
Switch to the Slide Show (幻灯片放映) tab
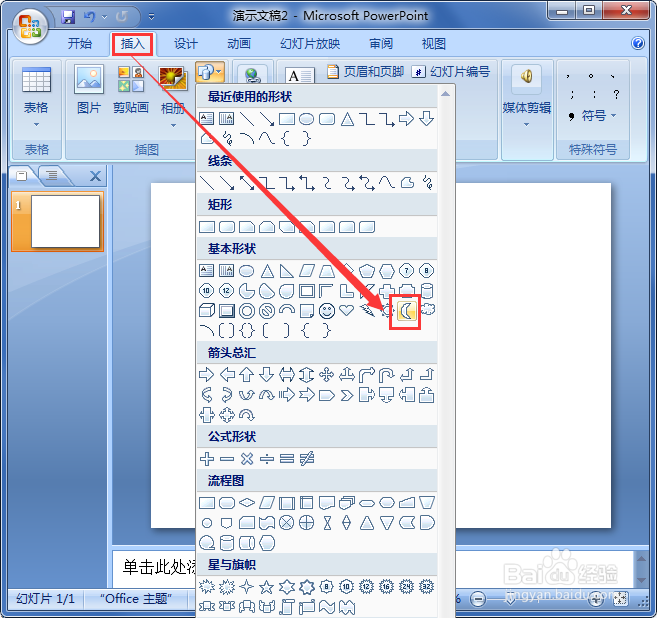[x=310, y=44]
